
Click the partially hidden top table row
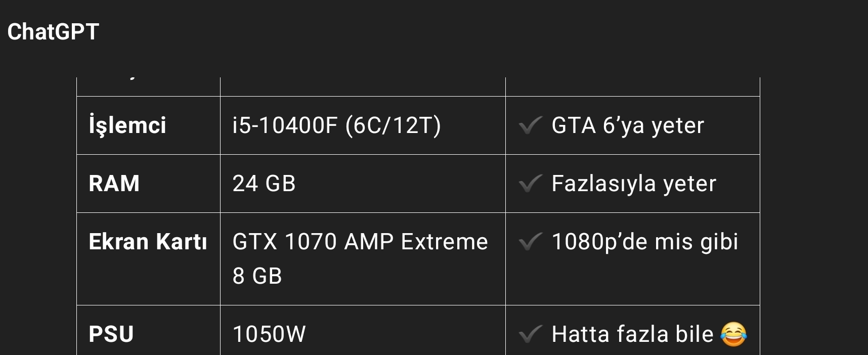[418, 86]
